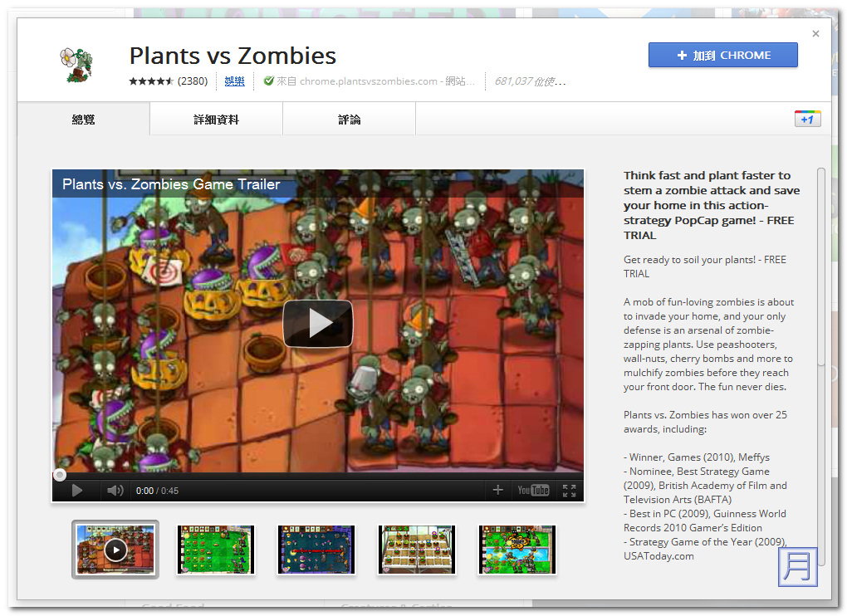View the last pool level screenshot thumbnail
The width and height of the screenshot is (847, 616).
(x=517, y=549)
